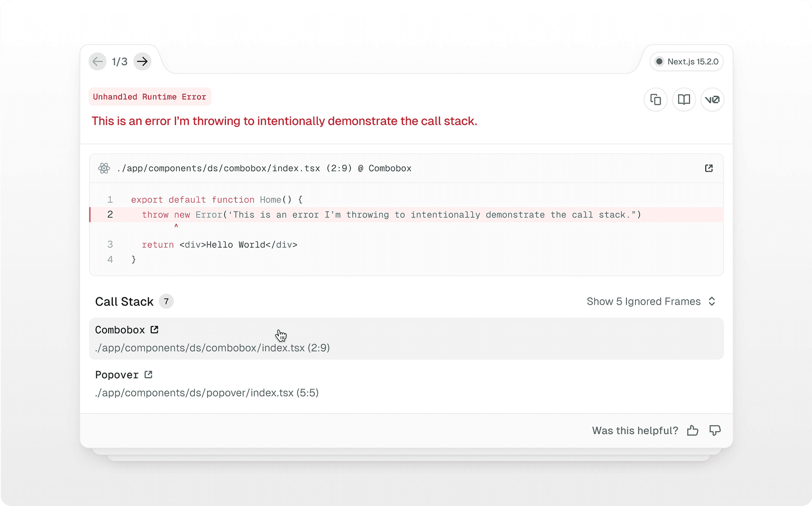Give thumbs up feedback
Screen dimensions: 812x506
(x=692, y=430)
